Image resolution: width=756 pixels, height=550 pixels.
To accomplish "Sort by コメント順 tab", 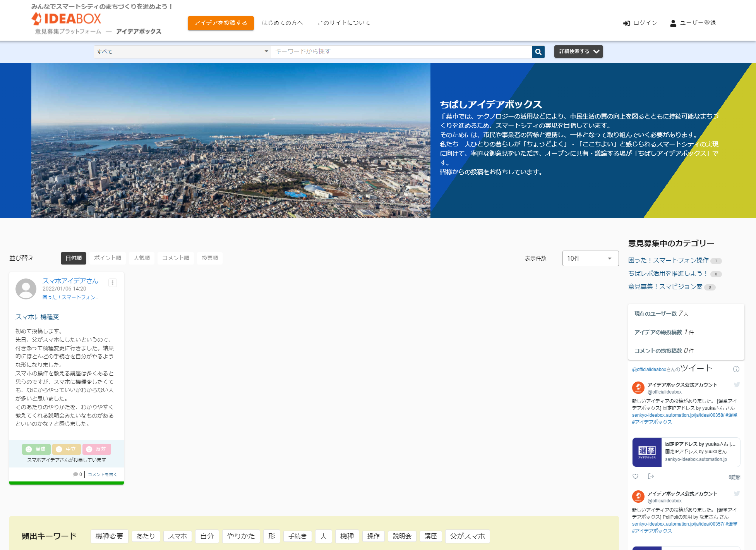I will [175, 258].
